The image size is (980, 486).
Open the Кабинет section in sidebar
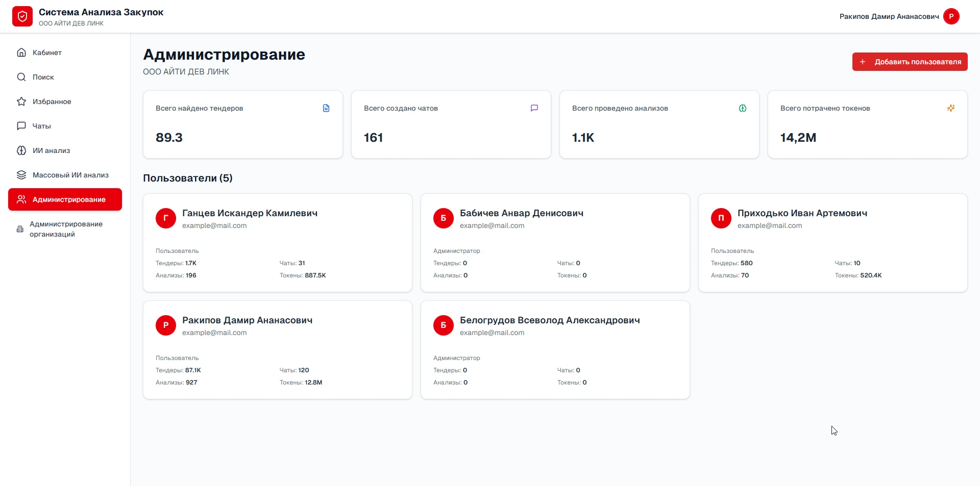click(x=46, y=53)
